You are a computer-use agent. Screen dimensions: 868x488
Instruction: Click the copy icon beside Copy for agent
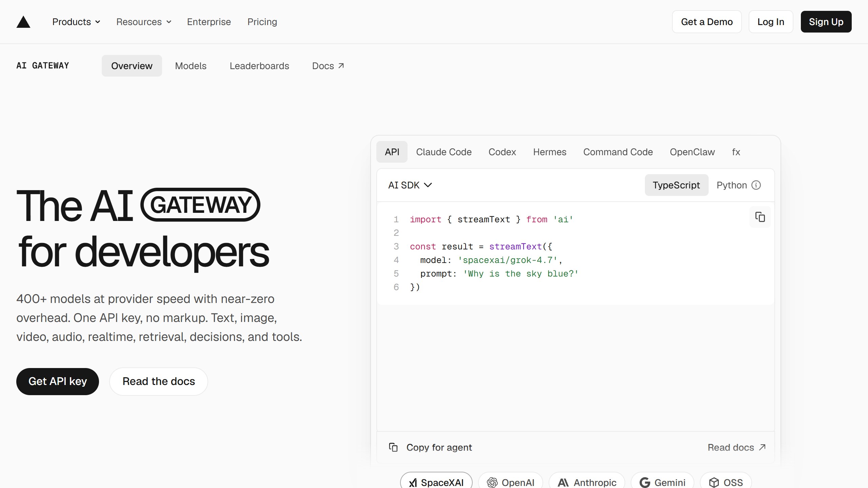(393, 447)
